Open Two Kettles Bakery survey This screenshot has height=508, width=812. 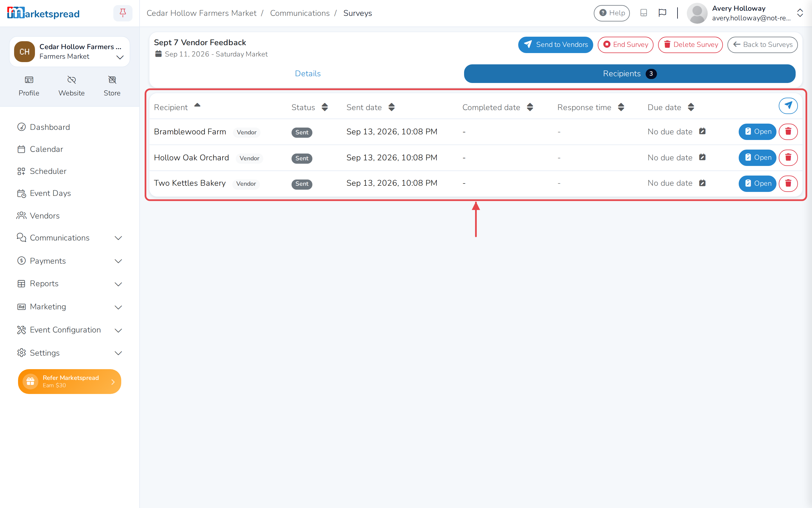(x=757, y=183)
